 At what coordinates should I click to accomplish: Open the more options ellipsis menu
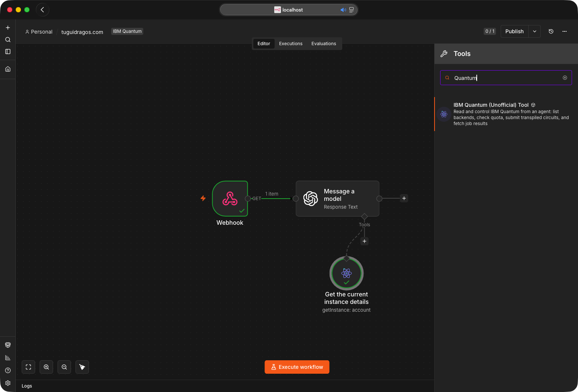[565, 31]
